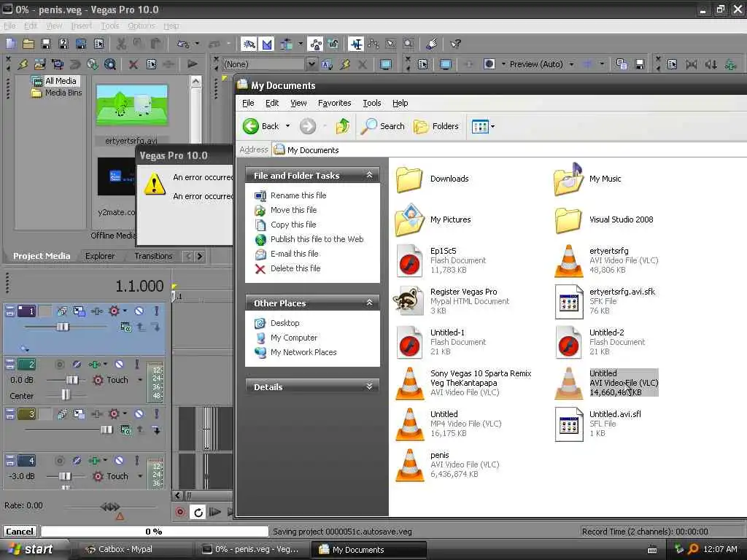747x560 pixels.
Task: Collapse the File and Folder Tasks panel
Action: click(x=369, y=175)
